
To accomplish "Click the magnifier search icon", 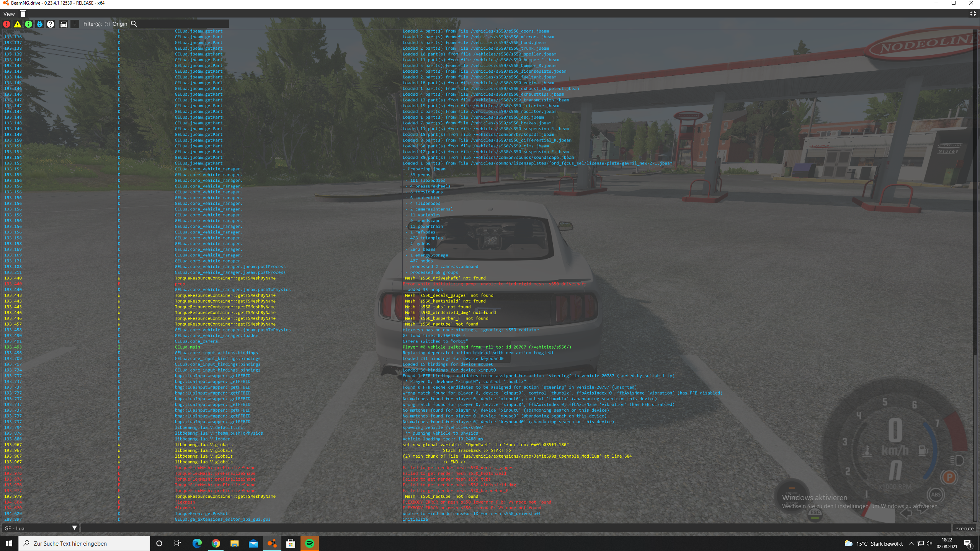I will pos(134,24).
